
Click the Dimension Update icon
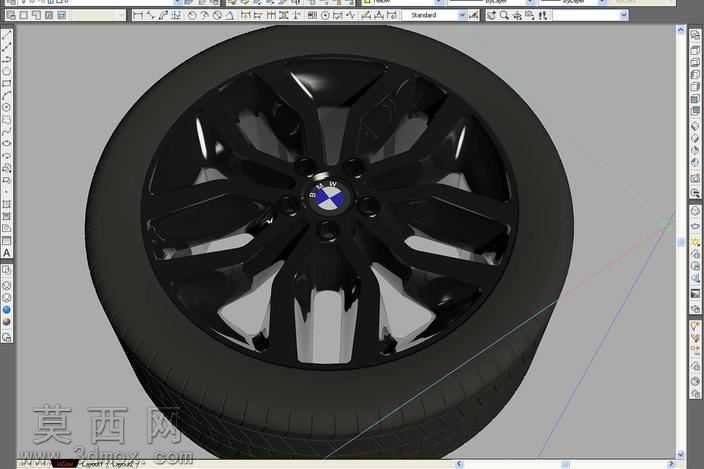tap(392, 16)
